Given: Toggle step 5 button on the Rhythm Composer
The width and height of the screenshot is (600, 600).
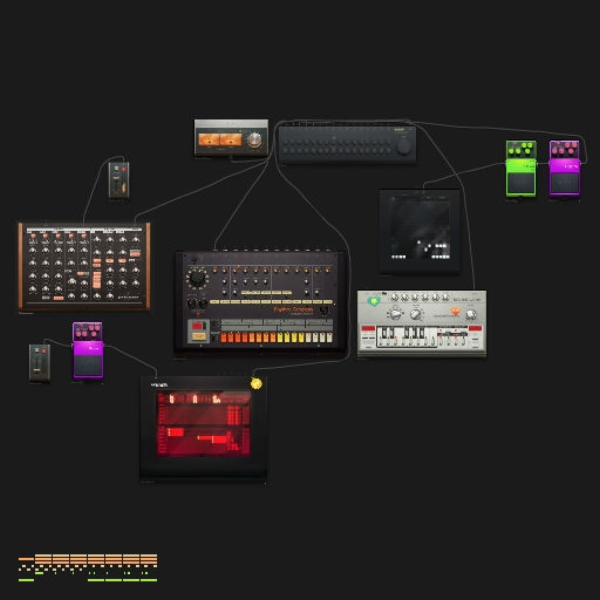Looking at the screenshot, I should 251,337.
